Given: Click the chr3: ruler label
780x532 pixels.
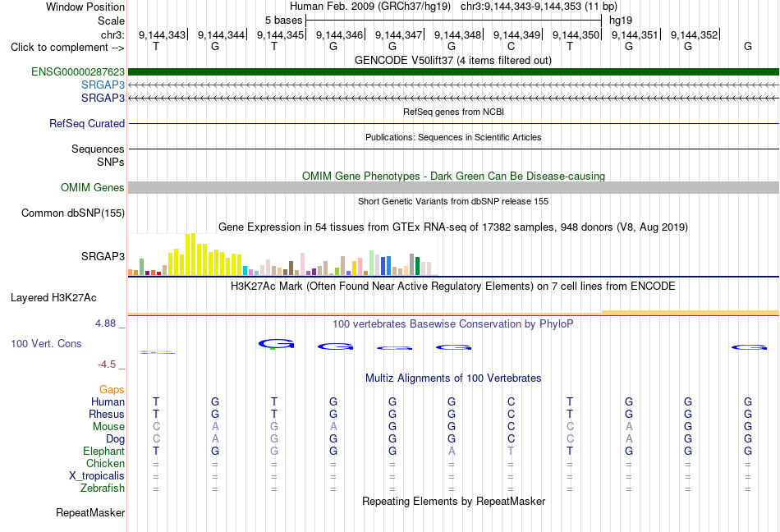Looking at the screenshot, I should point(113,34).
